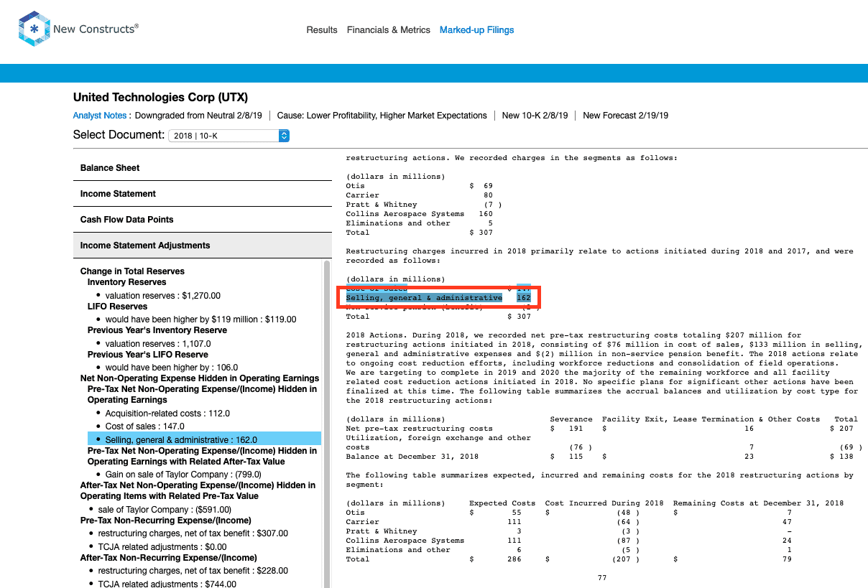Collapse the Income Statement Adjustments section
This screenshot has width=868, height=588.
coord(202,246)
